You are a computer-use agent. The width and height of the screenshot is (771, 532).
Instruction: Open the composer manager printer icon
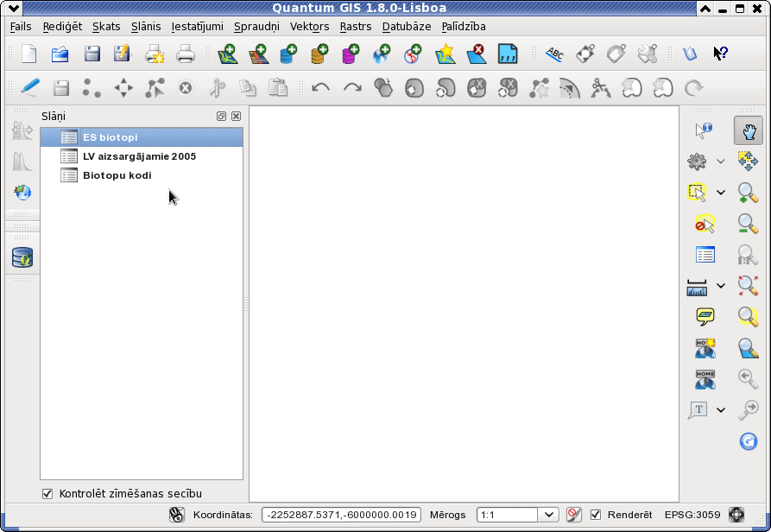pyautogui.click(x=186, y=53)
